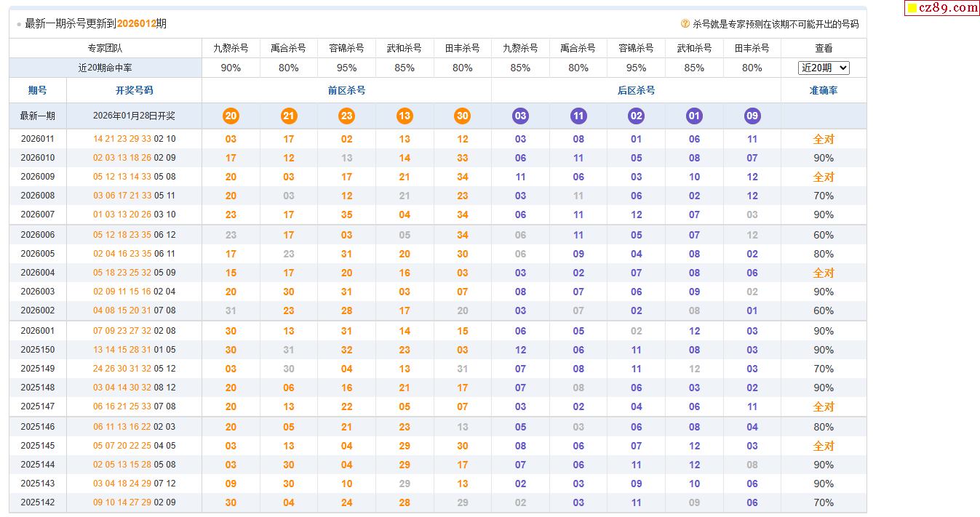The image size is (980, 517).
Task: Click the purple ball number 02
Action: point(636,116)
